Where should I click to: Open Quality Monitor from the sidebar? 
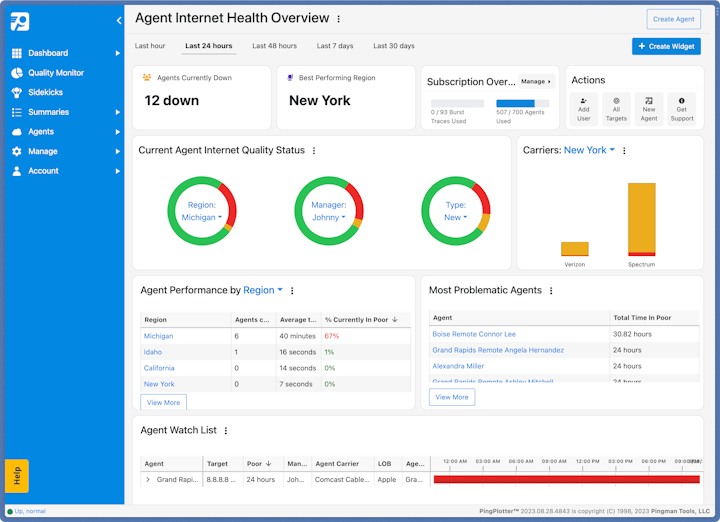(x=55, y=73)
